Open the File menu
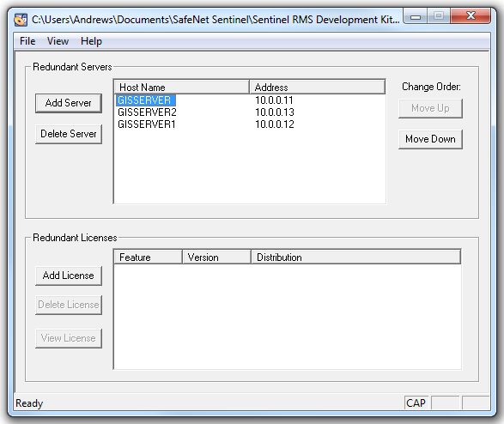 tap(27, 41)
